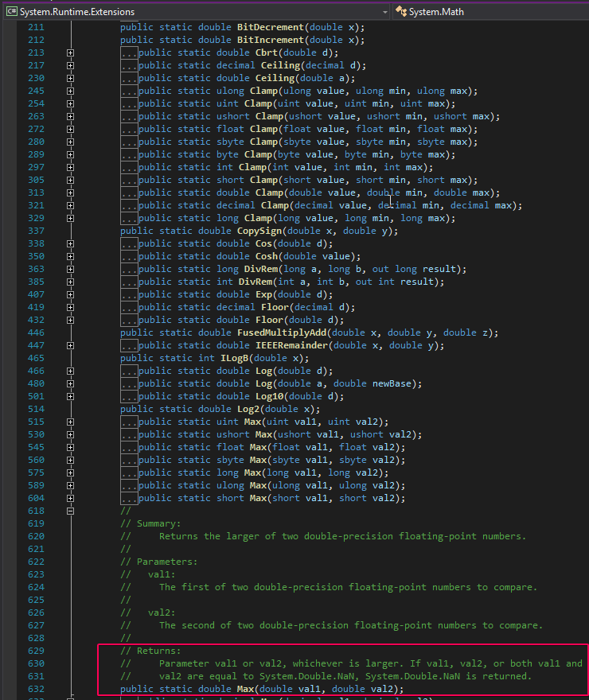Click 'out long result' parameter in DivRem

click(414, 269)
